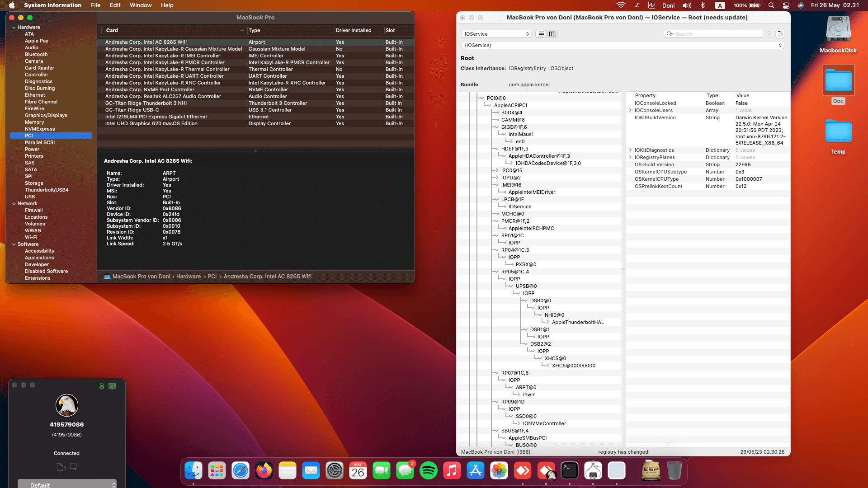This screenshot has height=488, width=868.
Task: Toggle the inspector pane icon in IORegistryExplorer
Action: click(x=779, y=34)
